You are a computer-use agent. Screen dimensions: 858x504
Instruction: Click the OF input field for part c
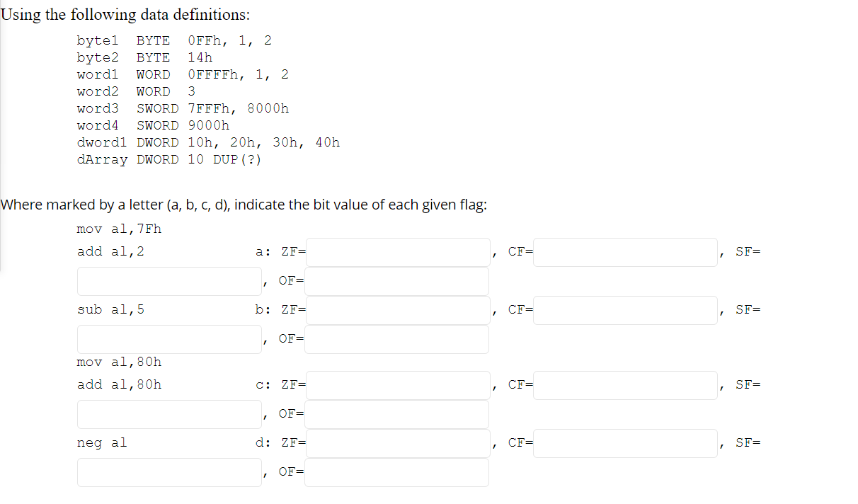tap(396, 414)
